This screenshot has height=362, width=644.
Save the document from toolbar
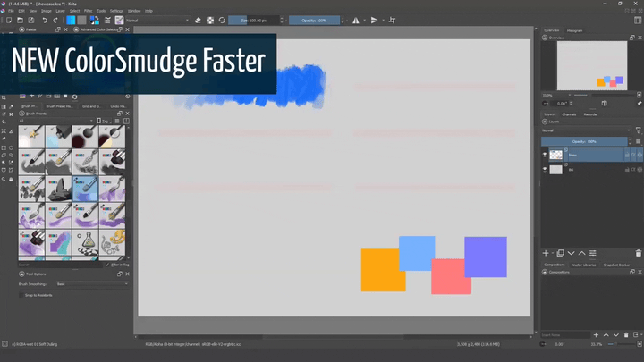coord(30,20)
